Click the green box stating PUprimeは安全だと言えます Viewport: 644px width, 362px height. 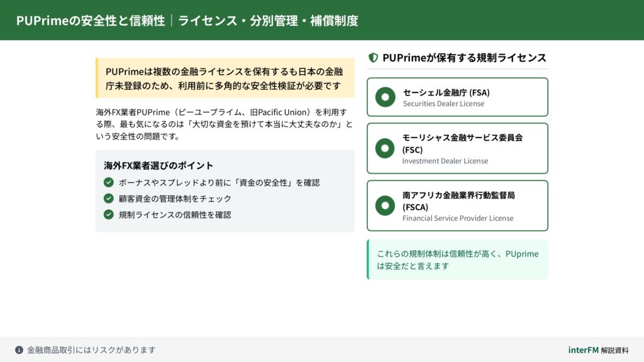(457, 260)
